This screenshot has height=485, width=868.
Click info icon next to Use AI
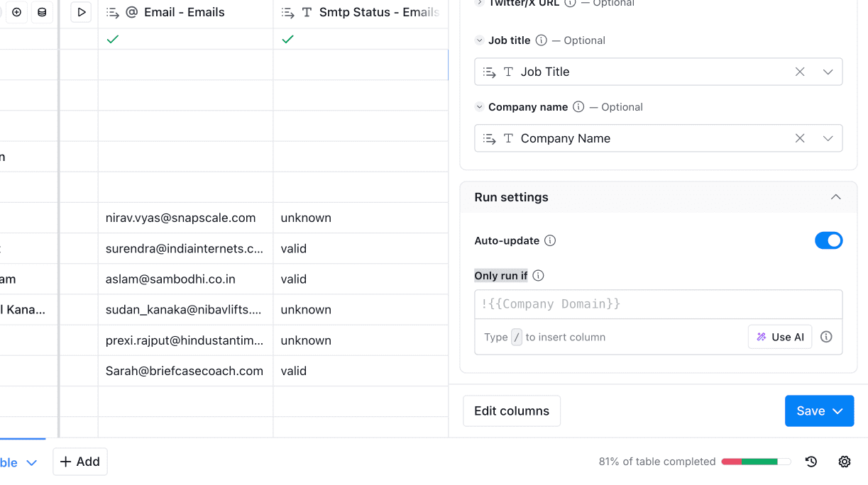point(826,337)
